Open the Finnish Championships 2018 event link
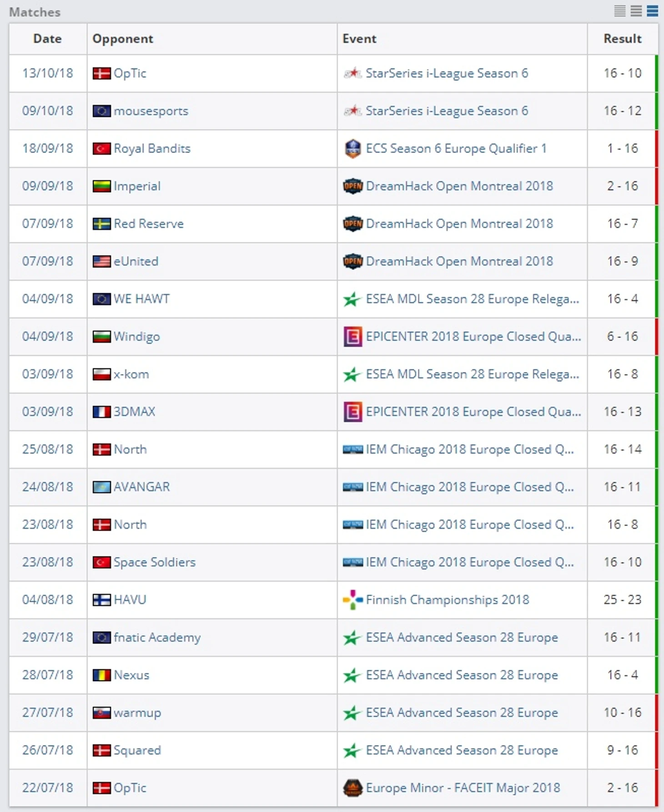This screenshot has height=812, width=664. point(448,600)
